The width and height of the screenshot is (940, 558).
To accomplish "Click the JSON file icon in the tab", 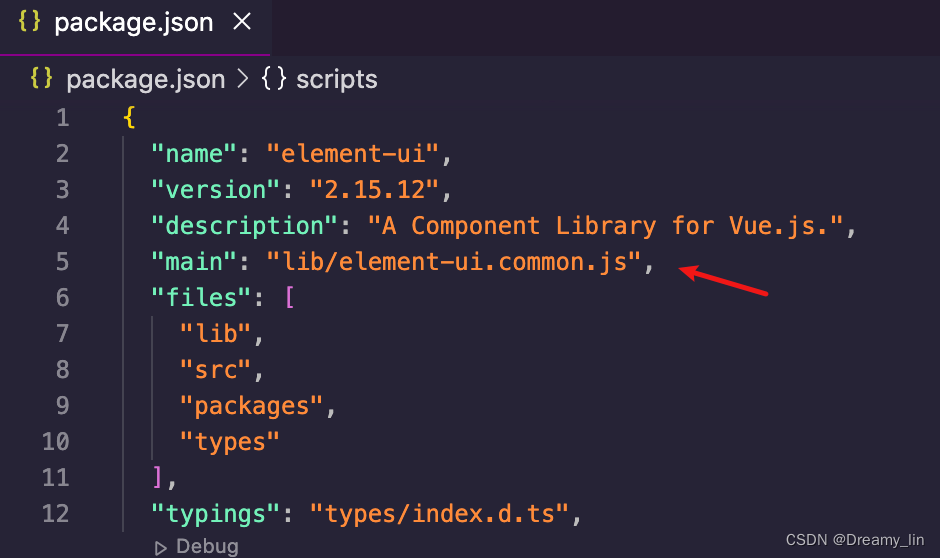I will tap(29, 22).
